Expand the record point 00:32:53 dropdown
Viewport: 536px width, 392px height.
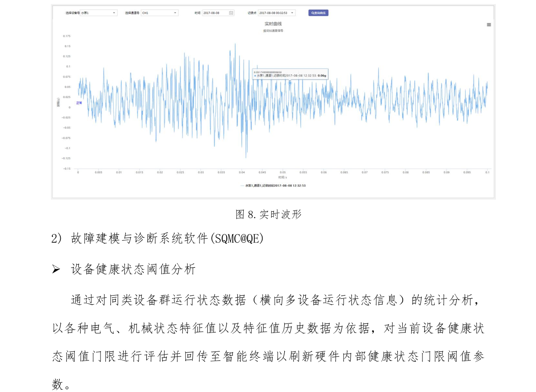tap(277, 13)
